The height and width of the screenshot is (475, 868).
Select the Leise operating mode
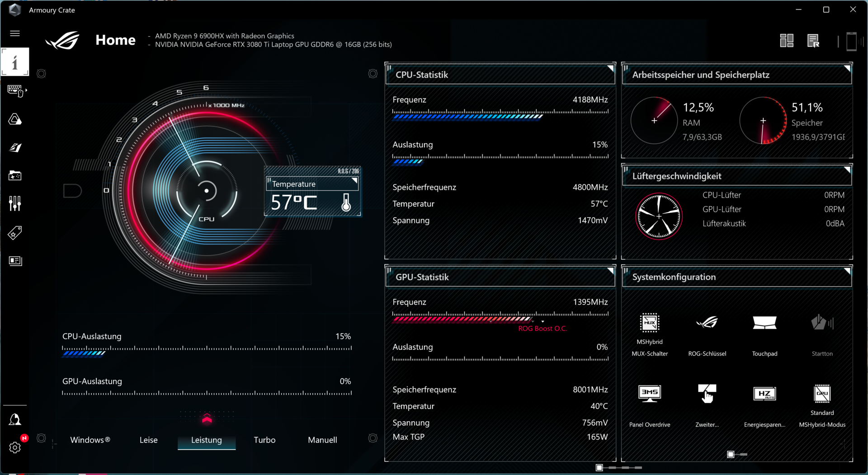[148, 440]
